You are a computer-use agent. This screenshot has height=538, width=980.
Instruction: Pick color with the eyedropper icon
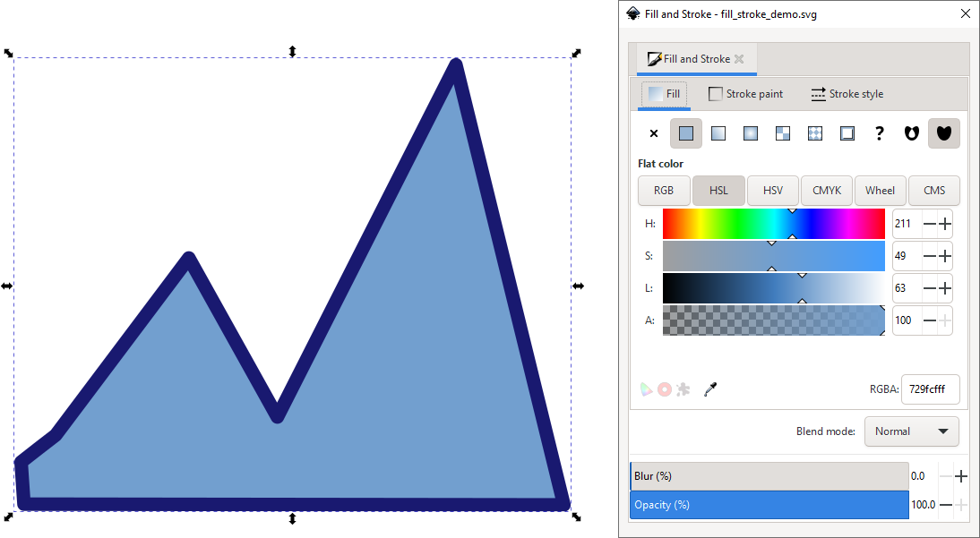coord(710,389)
